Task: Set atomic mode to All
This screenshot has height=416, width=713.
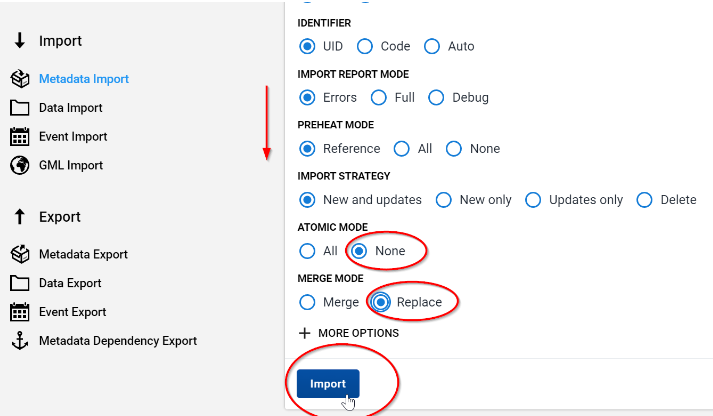Action: [307, 251]
